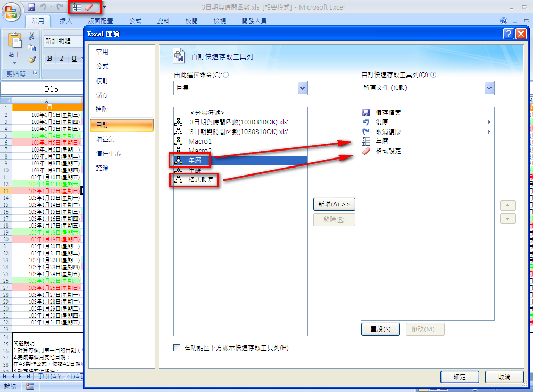Toggle 在功能區下方顯示快速存取工具列 checkbox
The width and height of the screenshot is (533, 392).
(x=177, y=347)
